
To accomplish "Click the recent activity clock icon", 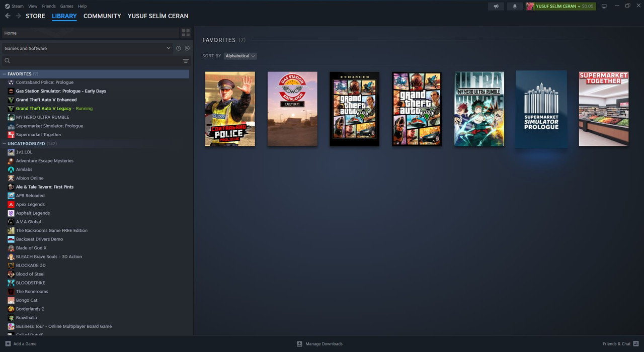I will click(178, 48).
